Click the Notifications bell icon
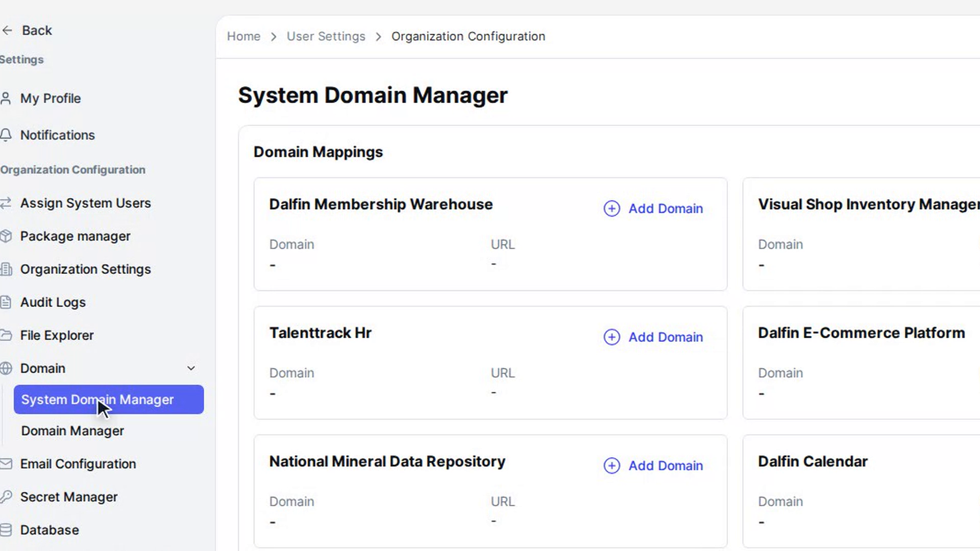Viewport: 980px width, 551px height. click(6, 135)
